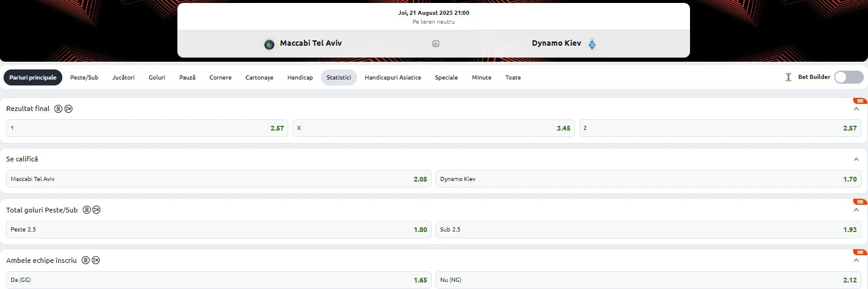Bet on draw X at 3.45
The width and height of the screenshot is (868, 289).
point(434,128)
